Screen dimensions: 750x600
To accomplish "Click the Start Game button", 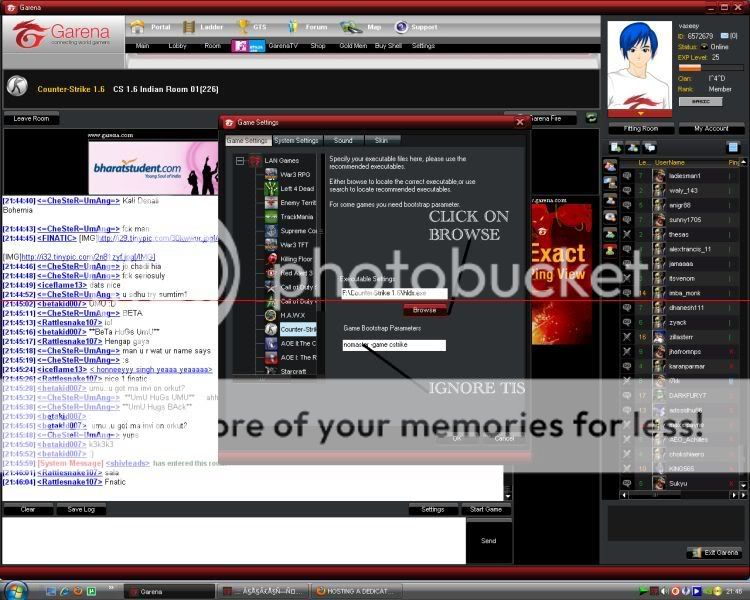I will 486,509.
